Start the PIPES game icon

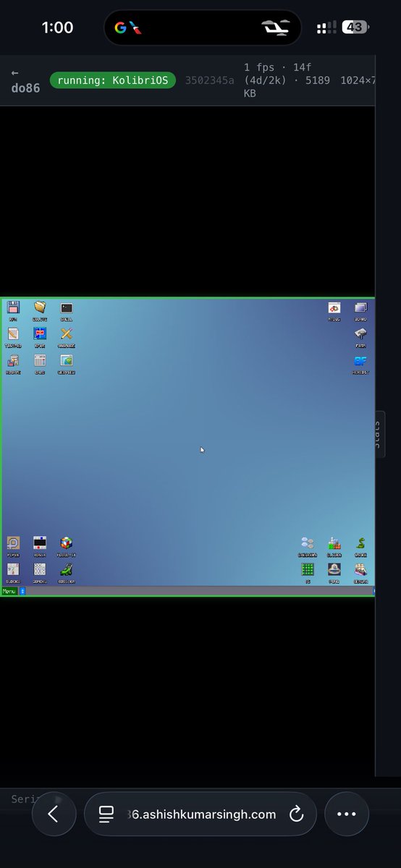click(x=13, y=542)
